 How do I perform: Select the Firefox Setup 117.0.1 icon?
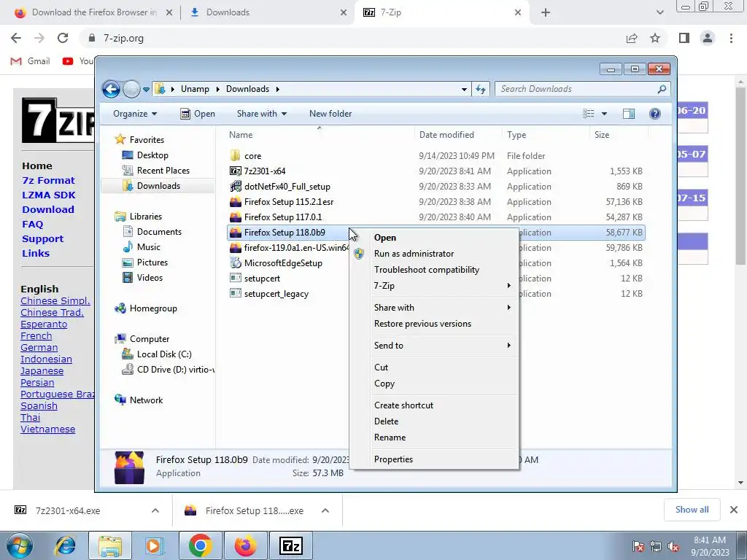[236, 217]
